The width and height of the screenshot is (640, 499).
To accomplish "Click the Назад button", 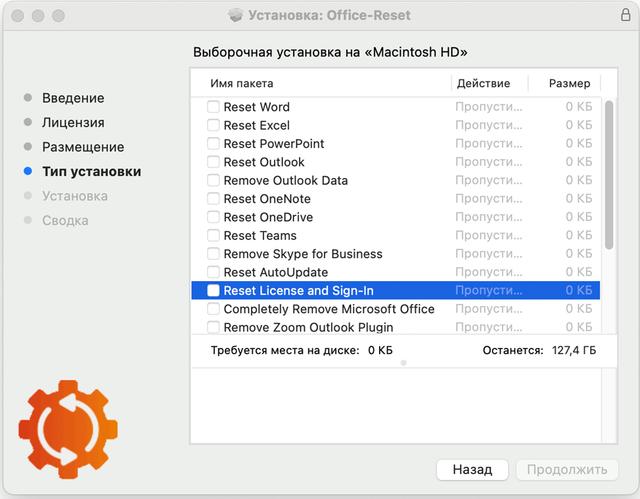I will (472, 470).
